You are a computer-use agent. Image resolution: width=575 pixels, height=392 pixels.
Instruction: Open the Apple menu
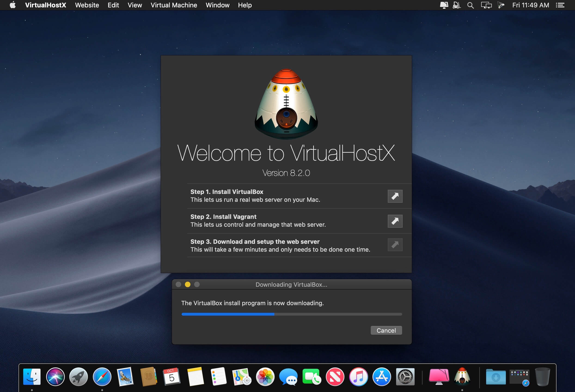coord(13,5)
